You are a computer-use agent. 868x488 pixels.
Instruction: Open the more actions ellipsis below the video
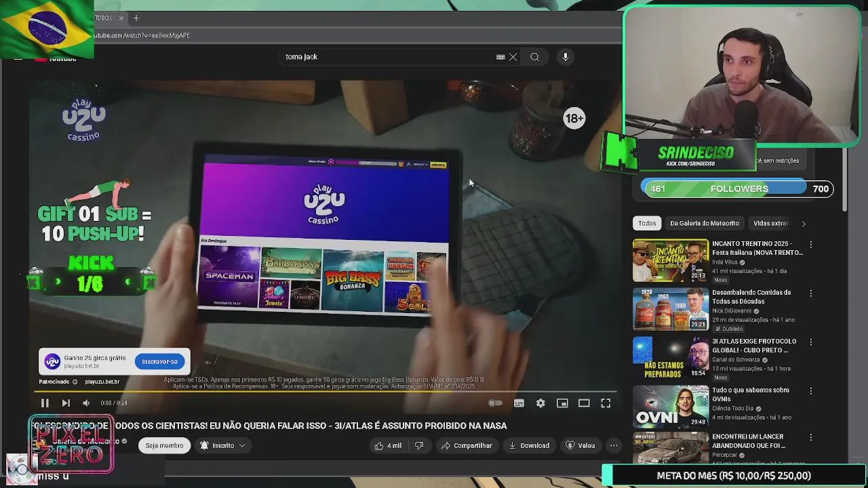pos(614,445)
